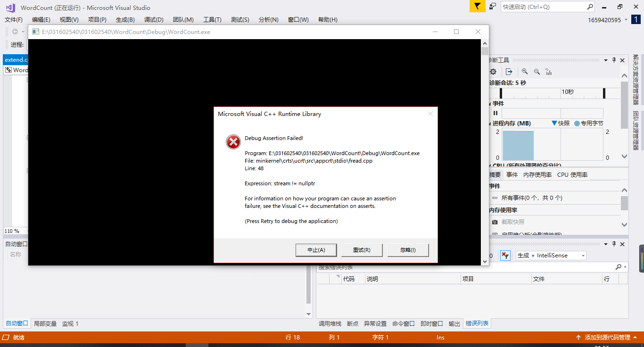Click the Visual Studio logo icon
The width and height of the screenshot is (644, 347).
10,8
